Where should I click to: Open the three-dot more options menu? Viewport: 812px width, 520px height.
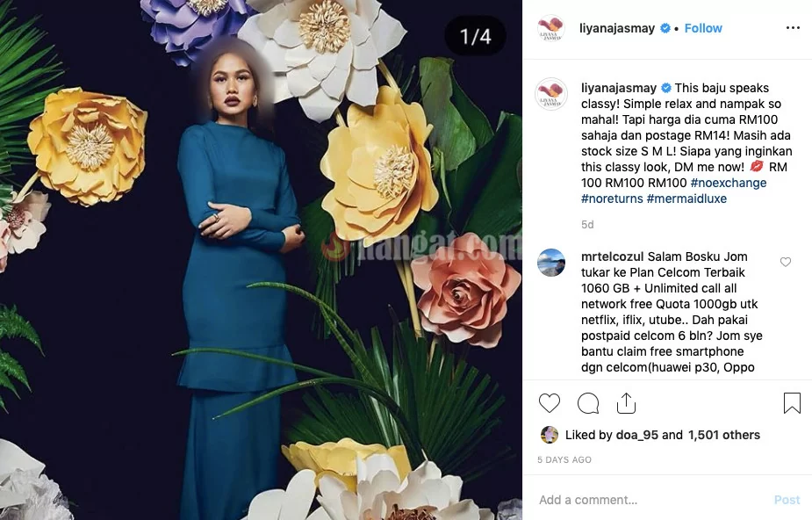coord(793,28)
